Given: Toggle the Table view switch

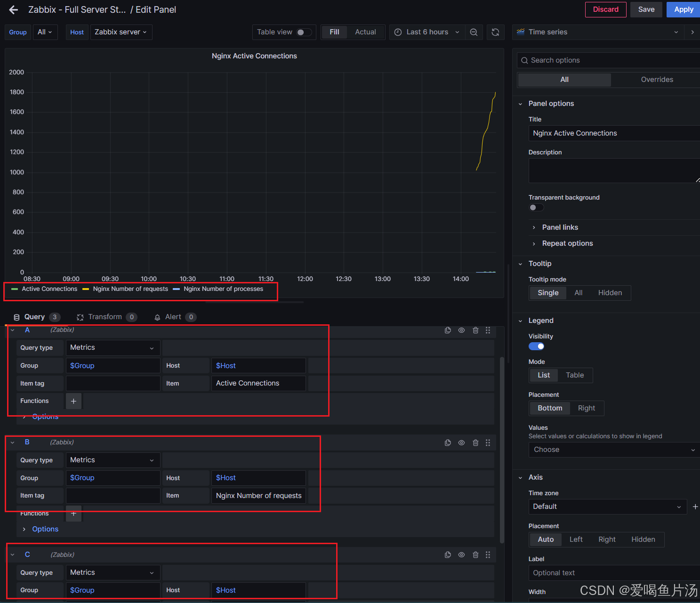Looking at the screenshot, I should click(304, 32).
